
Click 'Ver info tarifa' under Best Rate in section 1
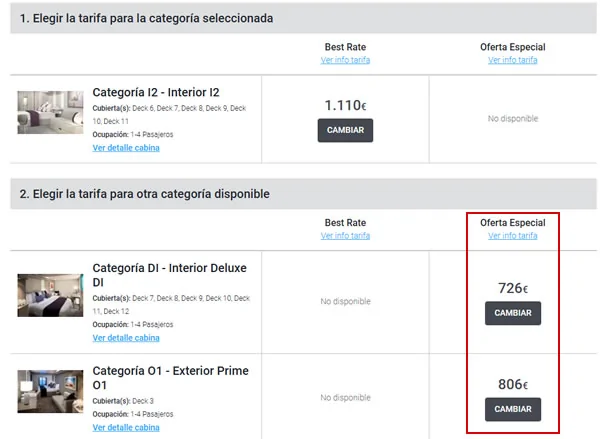[345, 60]
